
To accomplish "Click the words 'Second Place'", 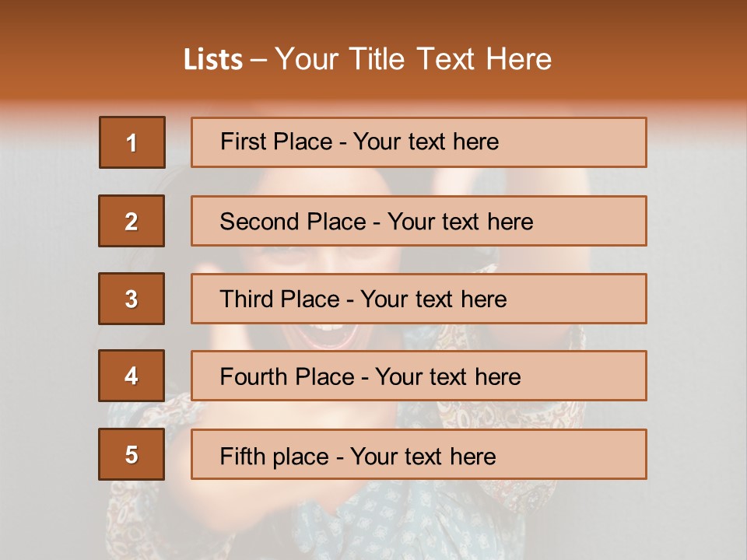I will 293,222.
